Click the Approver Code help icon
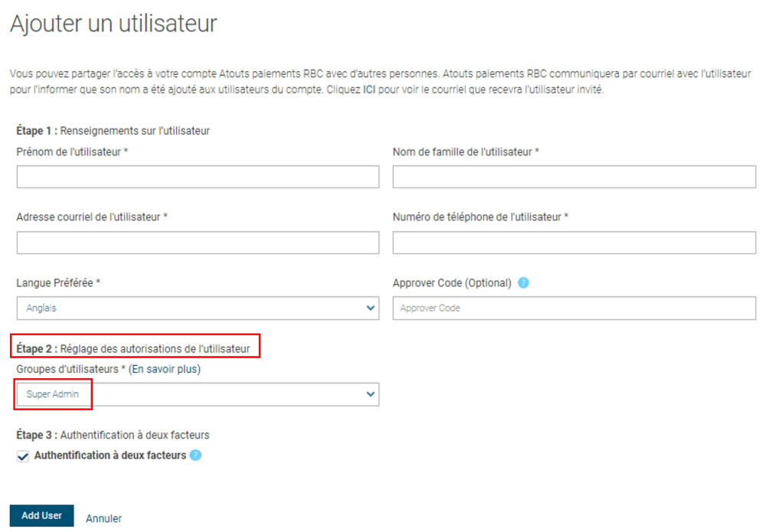This screenshot has width=766, height=532. tap(523, 282)
